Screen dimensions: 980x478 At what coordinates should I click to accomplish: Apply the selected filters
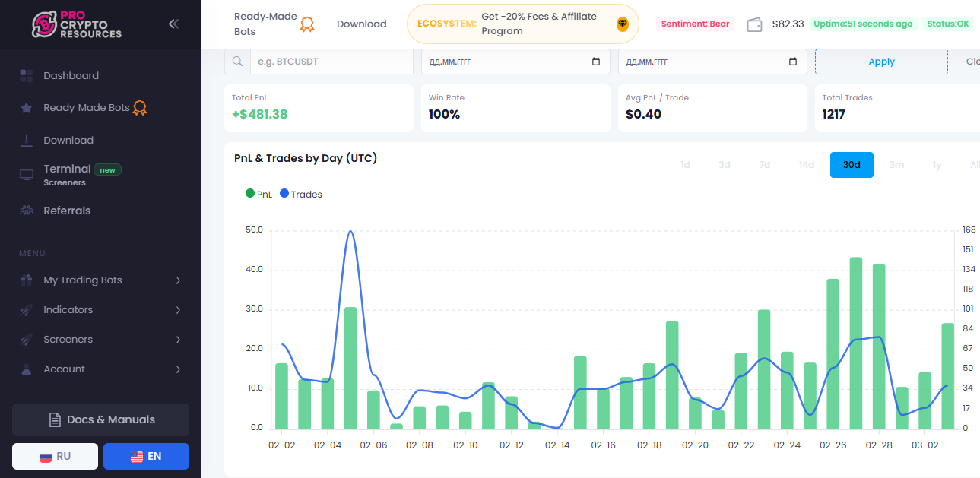click(881, 62)
